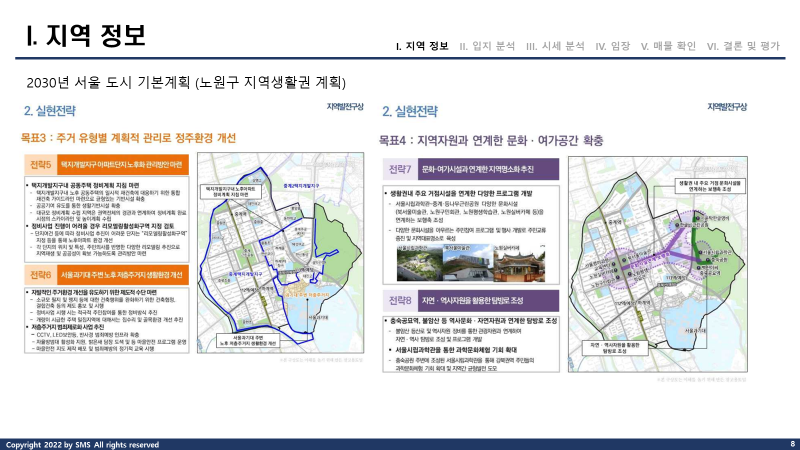Click the '지역발전구상' label above the left map
Viewport: 800px width, 450px height.
(x=345, y=107)
